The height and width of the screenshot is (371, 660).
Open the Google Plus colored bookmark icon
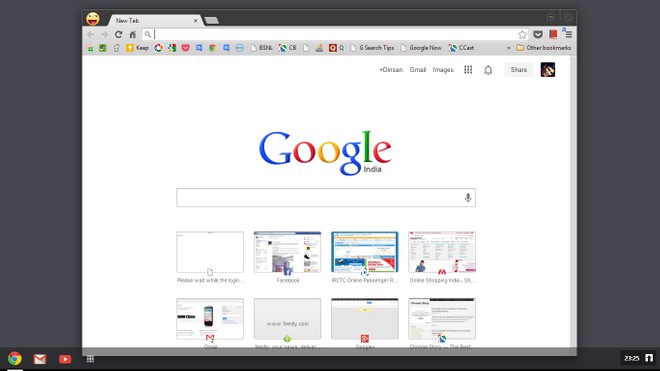(172, 48)
